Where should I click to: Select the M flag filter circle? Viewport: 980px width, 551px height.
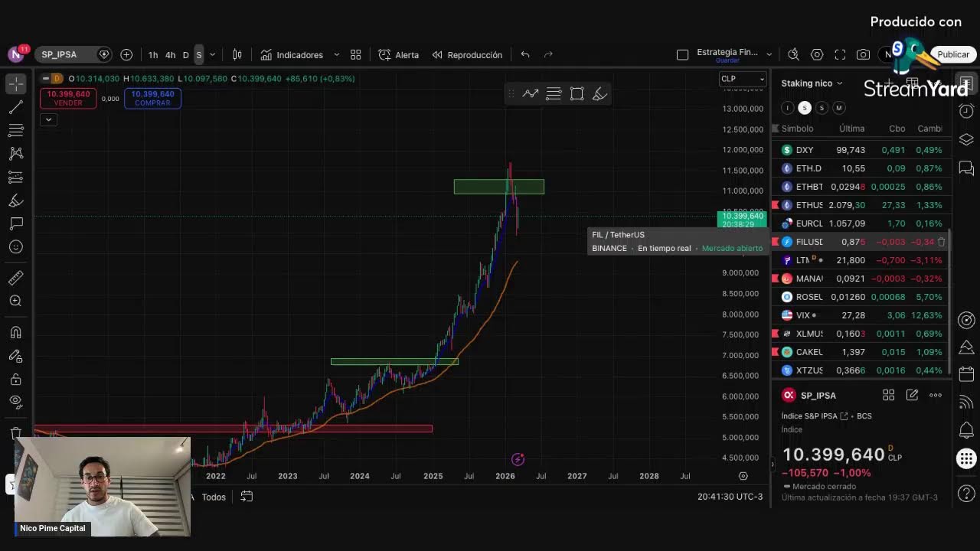pyautogui.click(x=839, y=108)
